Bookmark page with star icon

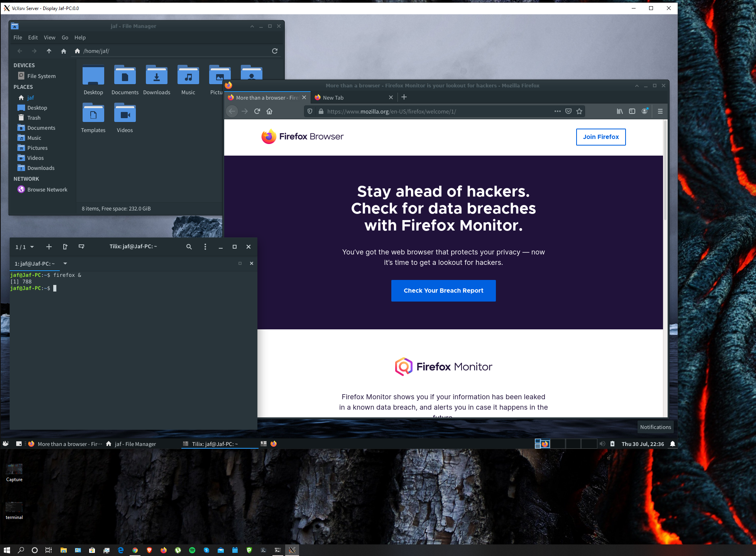(579, 111)
